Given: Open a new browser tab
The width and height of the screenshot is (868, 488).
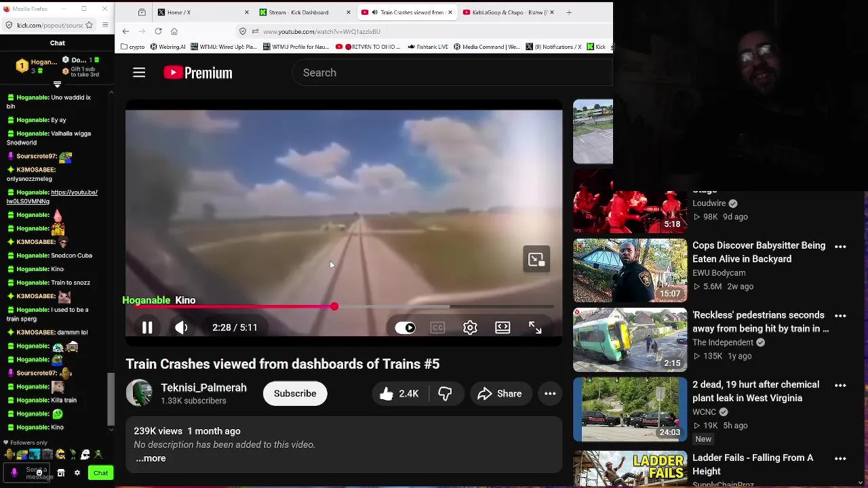Looking at the screenshot, I should pyautogui.click(x=569, y=12).
